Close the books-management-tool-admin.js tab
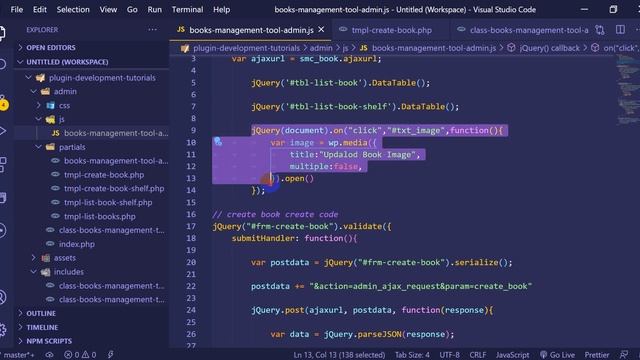Screen dimensions: 640x360 pos(321,30)
